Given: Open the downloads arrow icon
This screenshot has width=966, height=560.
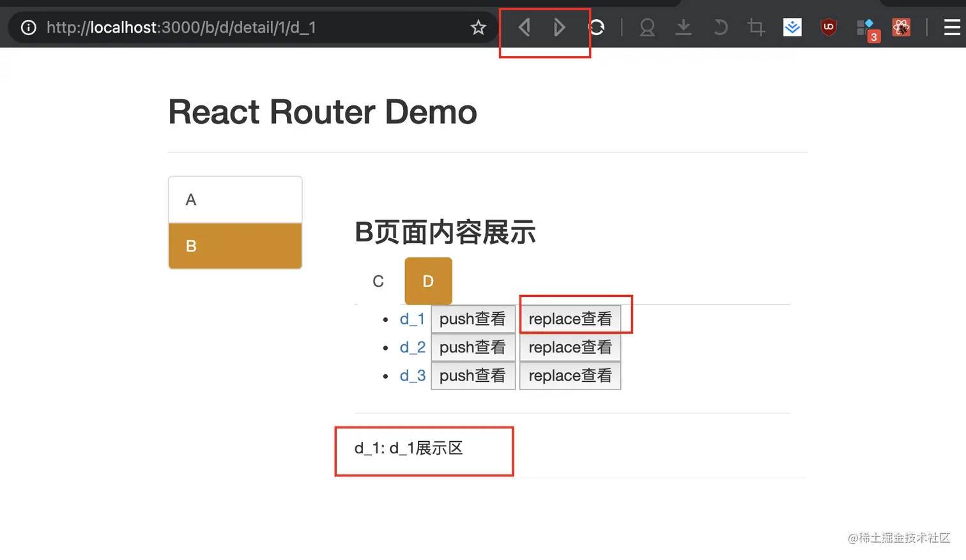Looking at the screenshot, I should [x=684, y=27].
